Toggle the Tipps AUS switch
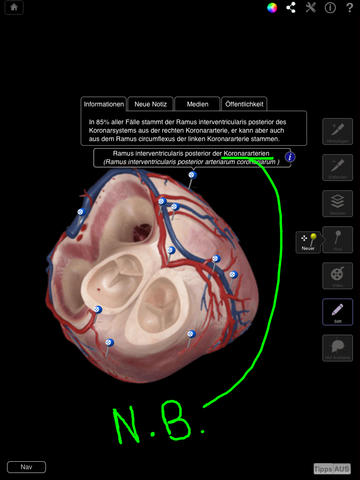 [332, 469]
